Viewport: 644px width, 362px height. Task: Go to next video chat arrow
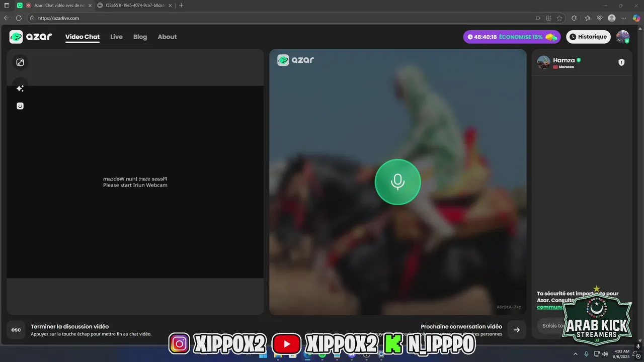[x=517, y=330]
